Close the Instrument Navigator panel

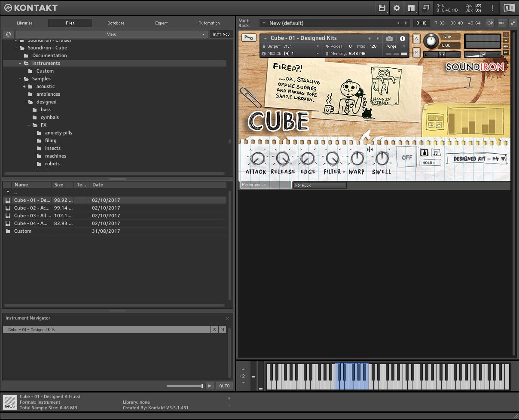[227, 318]
